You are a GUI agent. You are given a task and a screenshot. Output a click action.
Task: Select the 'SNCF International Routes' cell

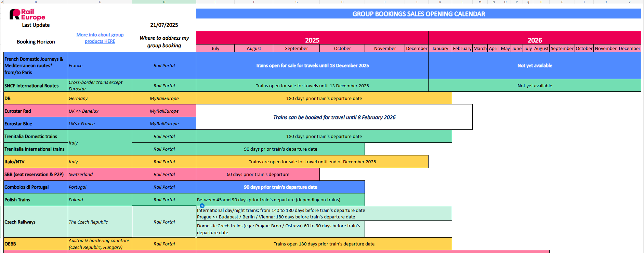36,86
